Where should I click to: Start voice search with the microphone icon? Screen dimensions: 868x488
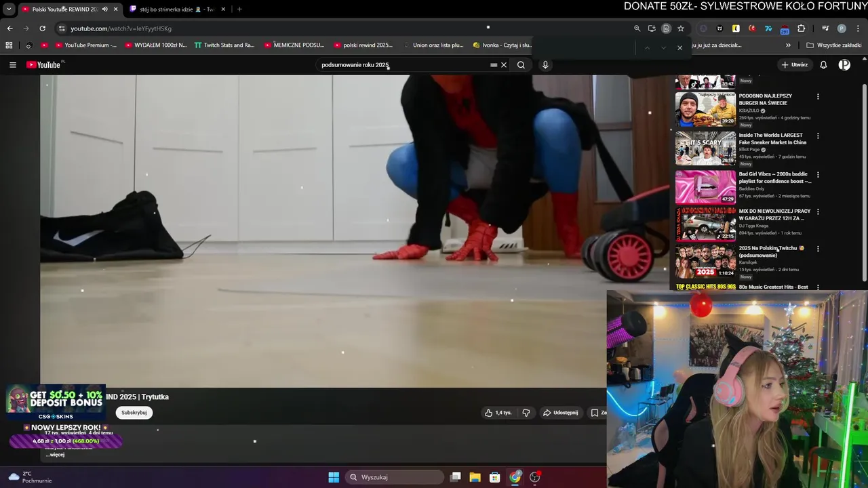[545, 65]
